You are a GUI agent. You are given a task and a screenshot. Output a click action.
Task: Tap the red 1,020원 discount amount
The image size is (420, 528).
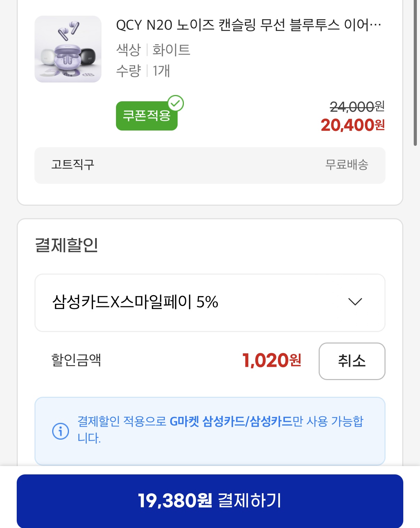[x=272, y=361]
